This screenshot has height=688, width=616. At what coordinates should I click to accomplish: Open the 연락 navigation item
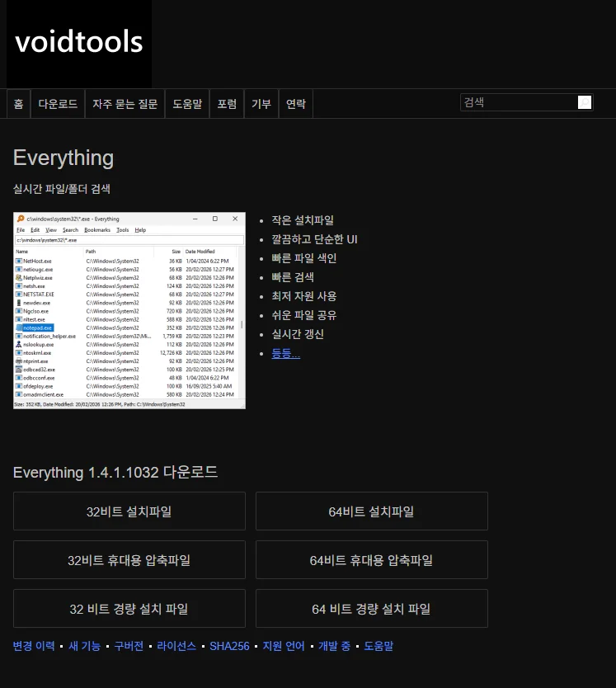(296, 104)
